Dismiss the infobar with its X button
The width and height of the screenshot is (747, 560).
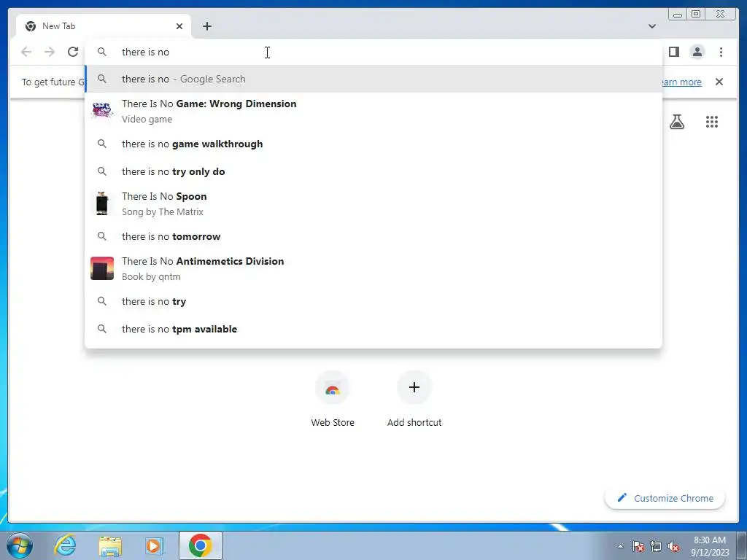[719, 82]
